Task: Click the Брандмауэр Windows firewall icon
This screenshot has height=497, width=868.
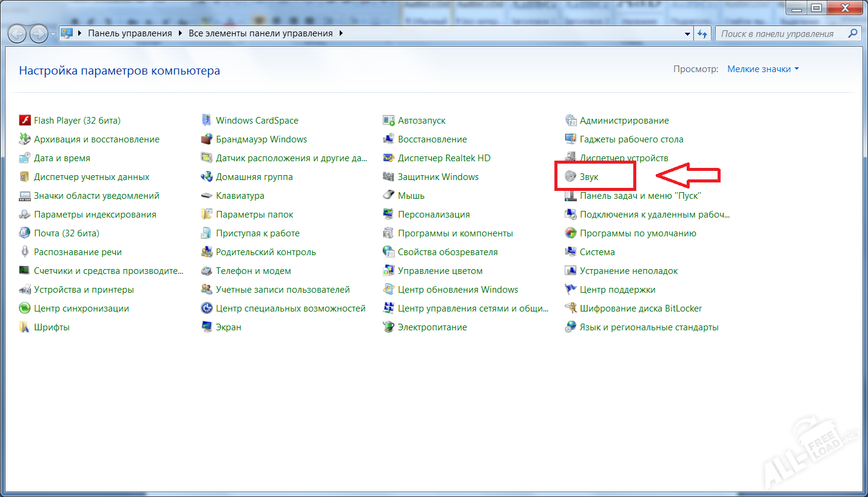Action: [206, 139]
